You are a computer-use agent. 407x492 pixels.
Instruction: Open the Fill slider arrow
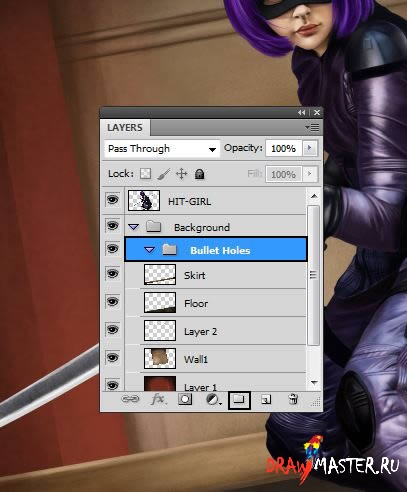pyautogui.click(x=310, y=174)
